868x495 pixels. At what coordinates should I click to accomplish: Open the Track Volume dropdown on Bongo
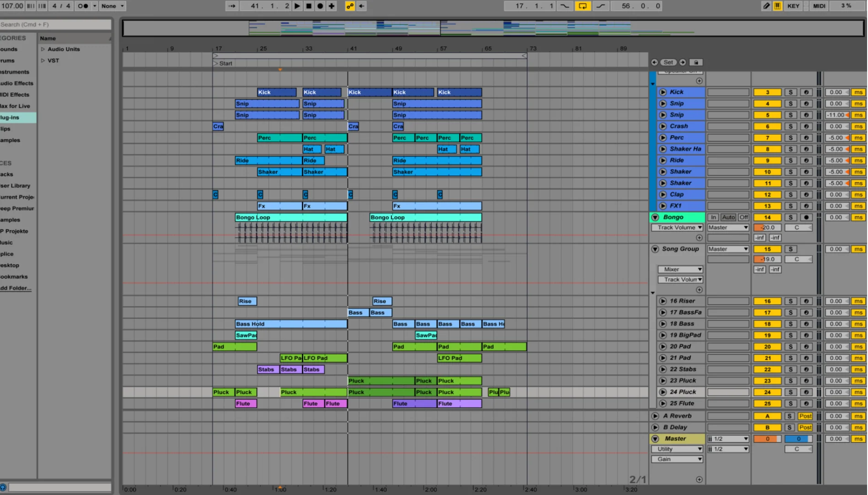pyautogui.click(x=677, y=227)
